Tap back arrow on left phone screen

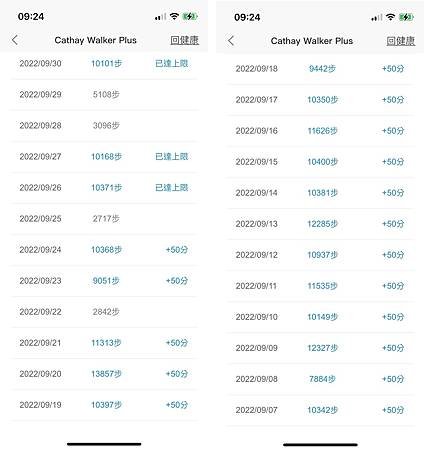click(15, 40)
